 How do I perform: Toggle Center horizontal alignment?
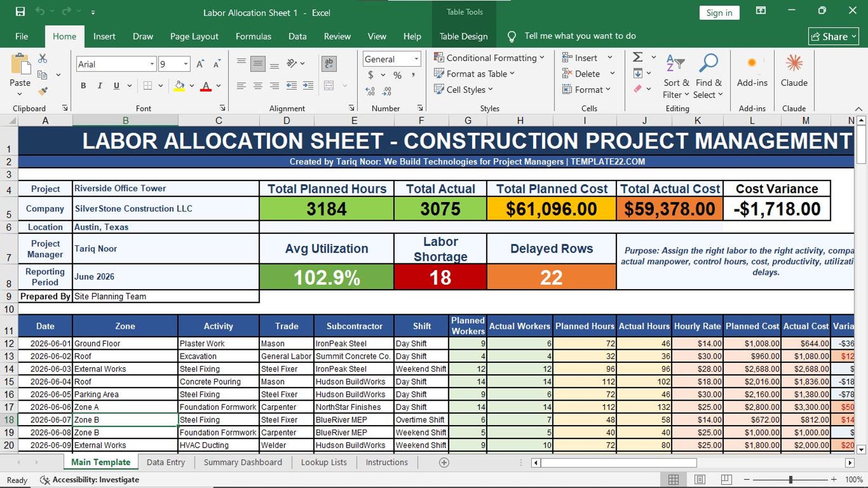[258, 86]
